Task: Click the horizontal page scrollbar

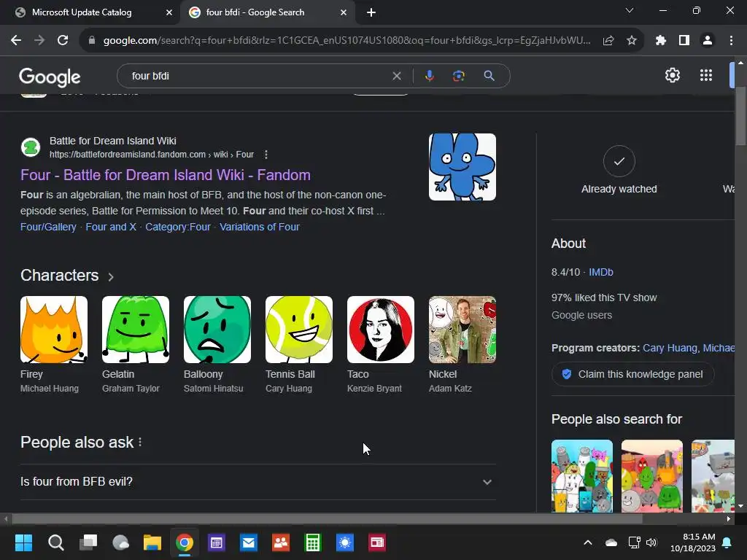Action: pos(327,519)
